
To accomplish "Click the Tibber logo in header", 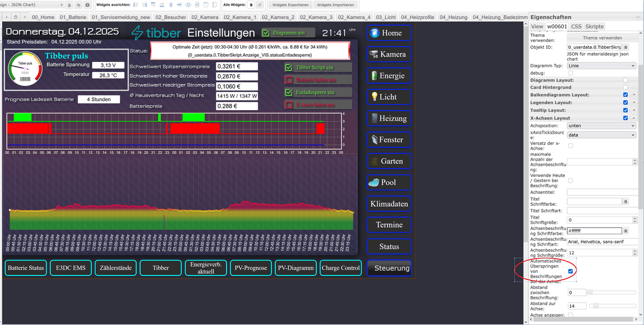I will point(156,33).
